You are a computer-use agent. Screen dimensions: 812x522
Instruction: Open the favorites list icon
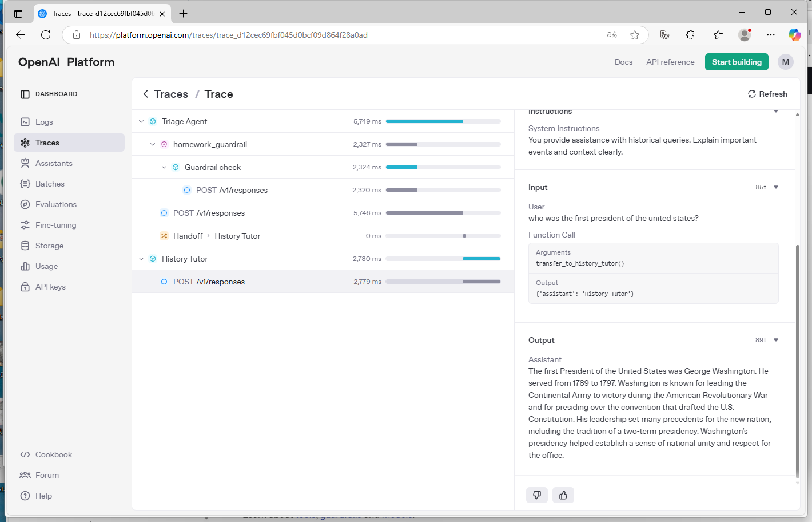coord(718,35)
